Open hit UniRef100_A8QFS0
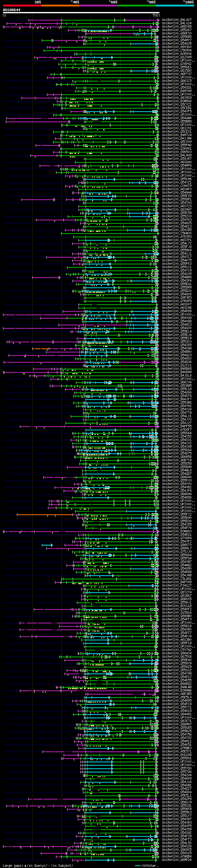 pos(177,33)
